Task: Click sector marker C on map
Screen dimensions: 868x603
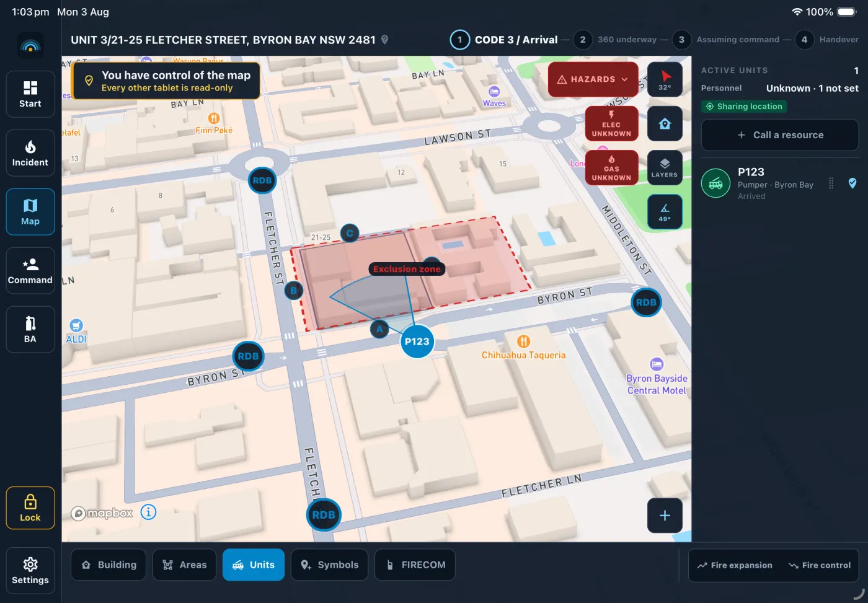Action: coord(350,233)
